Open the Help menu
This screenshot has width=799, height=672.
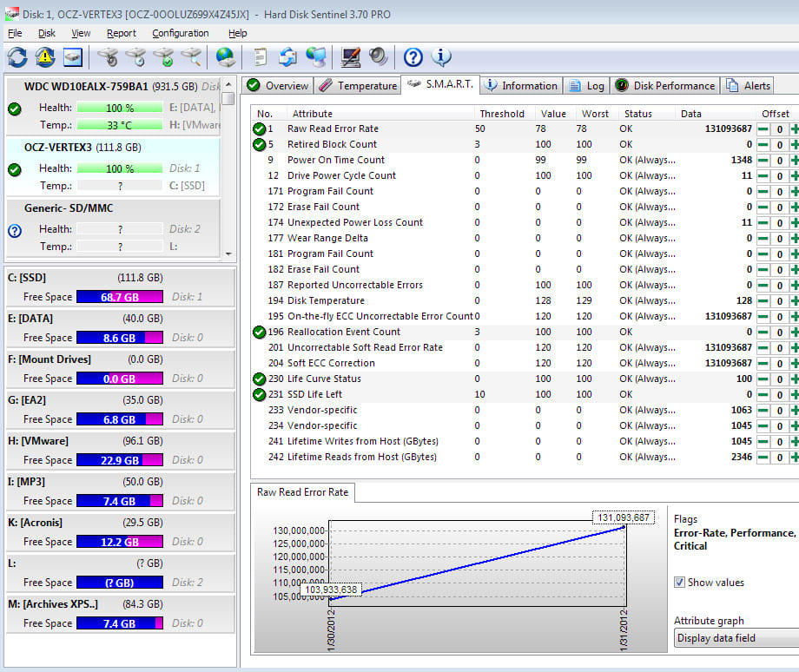click(237, 33)
